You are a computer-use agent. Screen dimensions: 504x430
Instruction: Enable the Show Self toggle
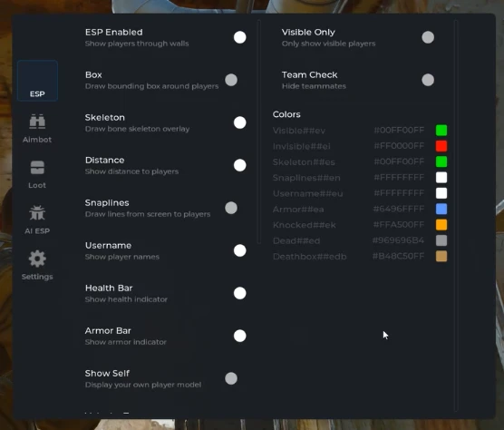pos(231,378)
